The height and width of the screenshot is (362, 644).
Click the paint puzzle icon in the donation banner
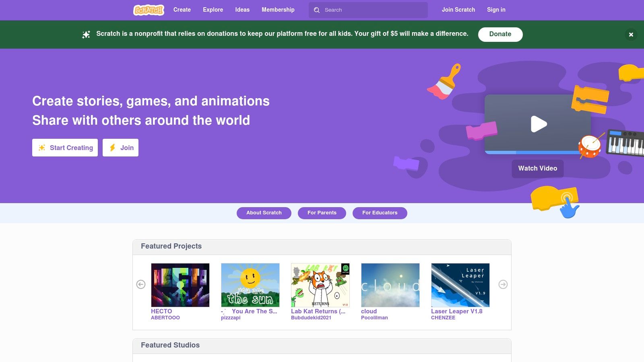click(x=86, y=34)
